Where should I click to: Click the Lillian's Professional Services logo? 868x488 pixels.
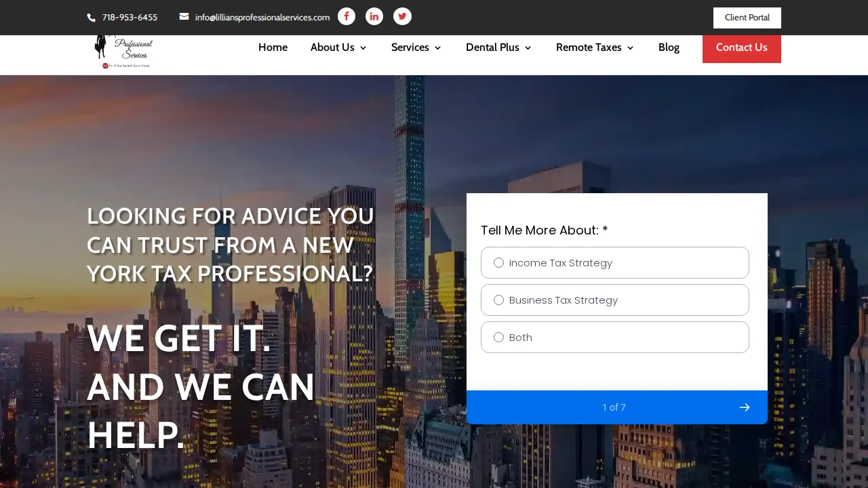point(123,52)
